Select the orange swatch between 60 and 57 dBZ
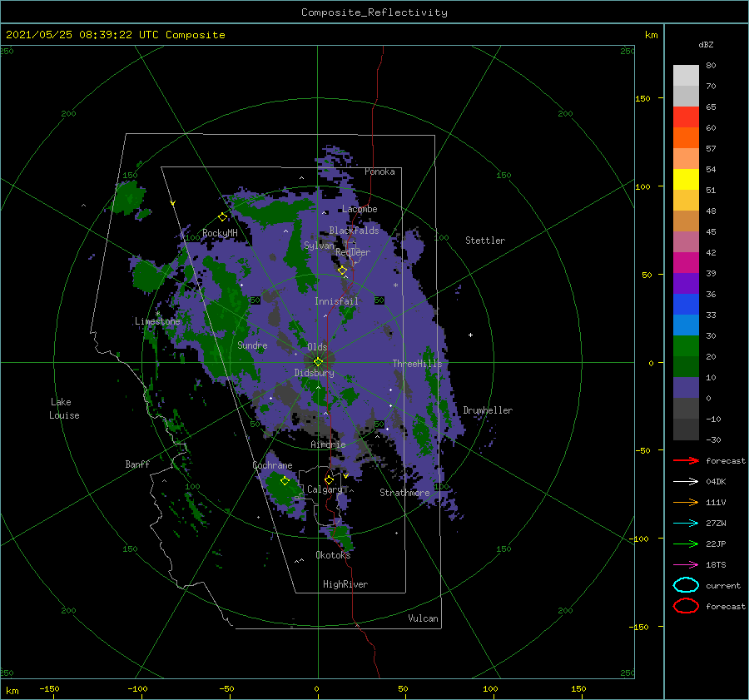The height and width of the screenshot is (700, 749). (686, 137)
